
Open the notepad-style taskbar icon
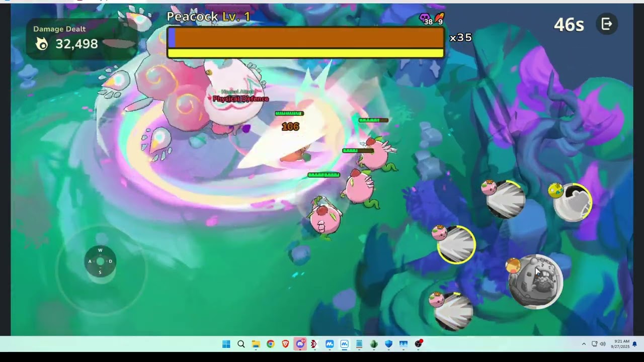(359, 344)
